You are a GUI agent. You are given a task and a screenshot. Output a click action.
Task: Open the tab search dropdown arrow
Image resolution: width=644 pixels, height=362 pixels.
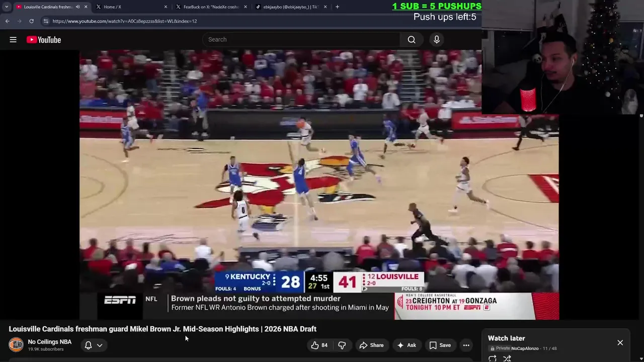(6, 7)
